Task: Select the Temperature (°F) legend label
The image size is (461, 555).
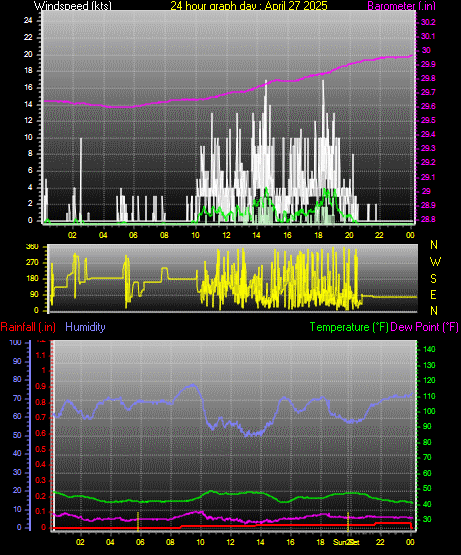Action: point(349,327)
